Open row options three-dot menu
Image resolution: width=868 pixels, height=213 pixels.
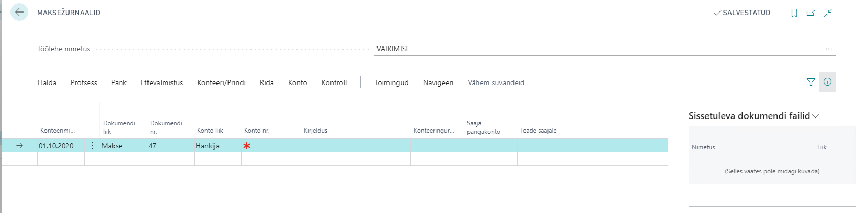(93, 146)
